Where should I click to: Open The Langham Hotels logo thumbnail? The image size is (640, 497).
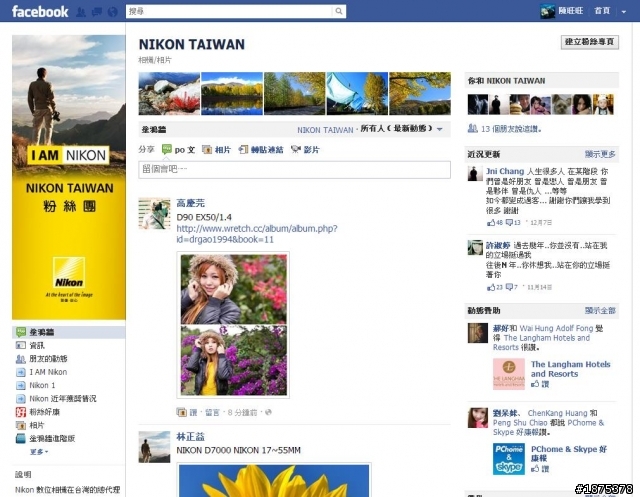509,374
